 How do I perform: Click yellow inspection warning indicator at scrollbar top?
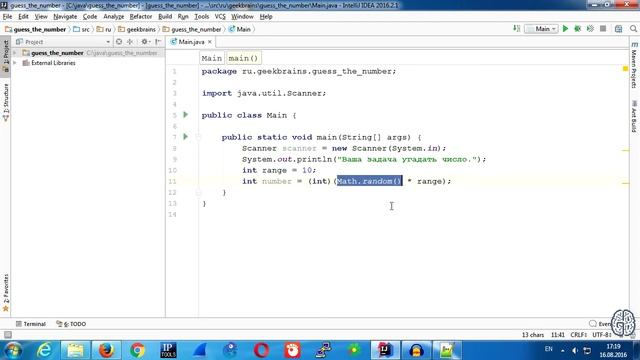[625, 69]
